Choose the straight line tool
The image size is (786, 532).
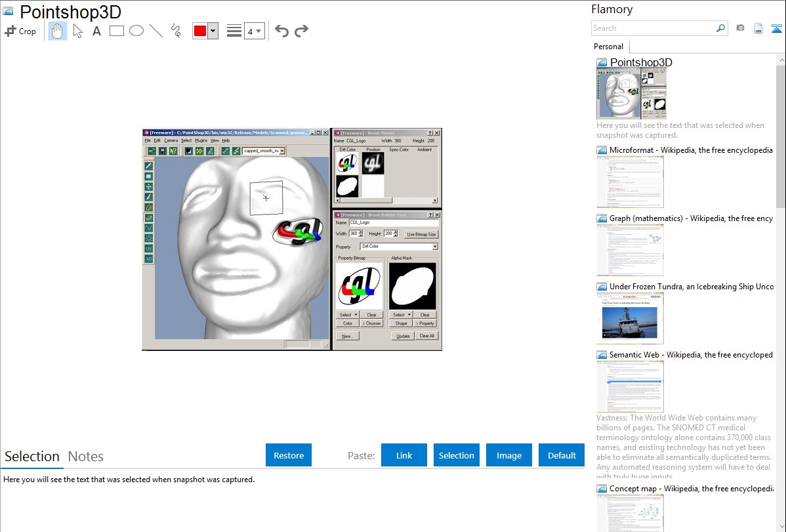156,31
